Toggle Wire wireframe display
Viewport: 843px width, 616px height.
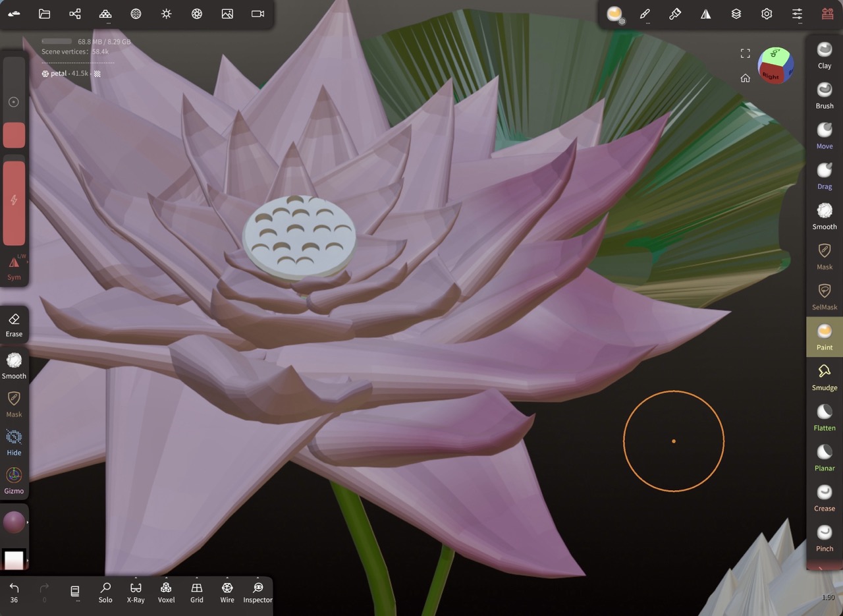227,592
